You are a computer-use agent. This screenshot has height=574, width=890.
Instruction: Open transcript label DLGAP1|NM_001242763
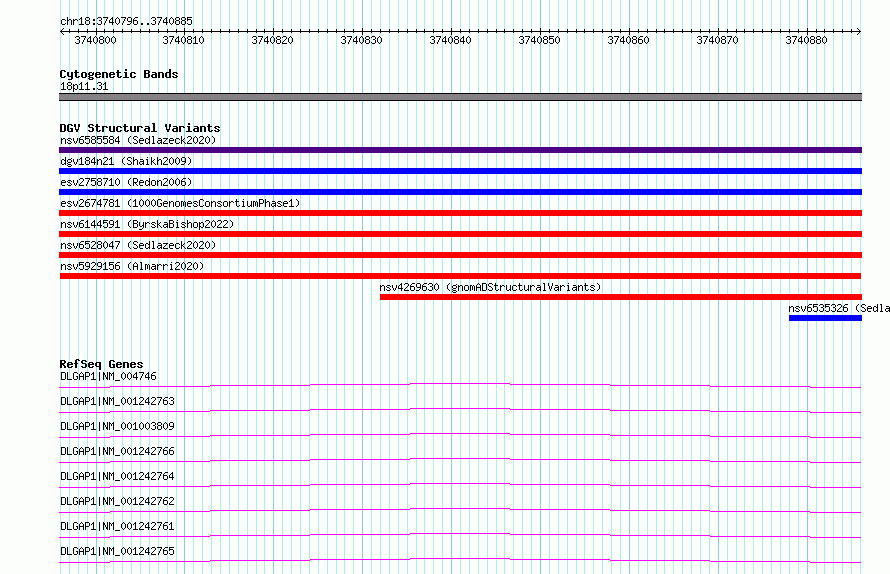117,401
